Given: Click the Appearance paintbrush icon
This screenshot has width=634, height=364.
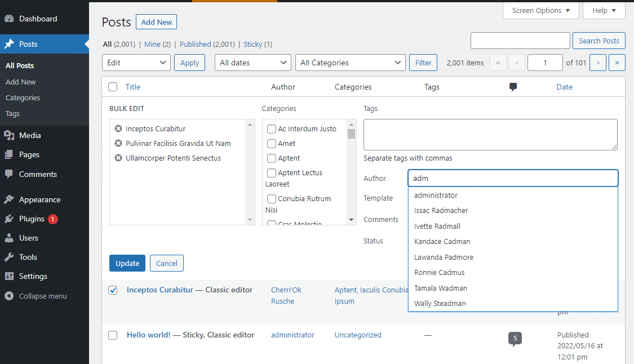Looking at the screenshot, I should pyautogui.click(x=9, y=199).
